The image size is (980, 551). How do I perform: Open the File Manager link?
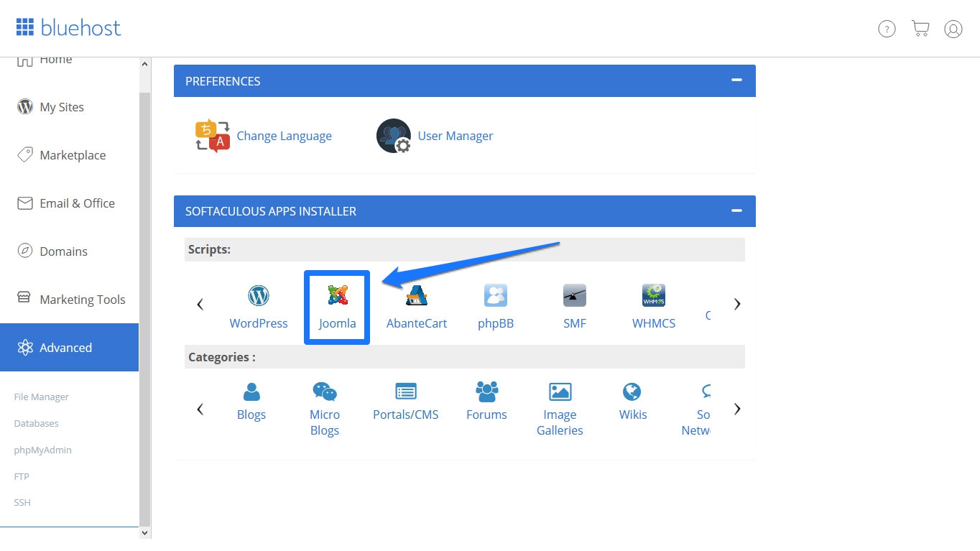42,397
